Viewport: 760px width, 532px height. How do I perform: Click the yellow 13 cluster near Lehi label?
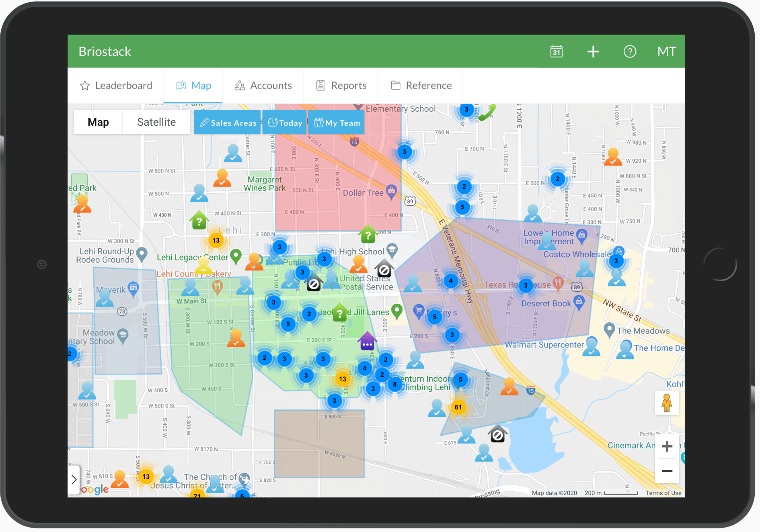coord(216,240)
